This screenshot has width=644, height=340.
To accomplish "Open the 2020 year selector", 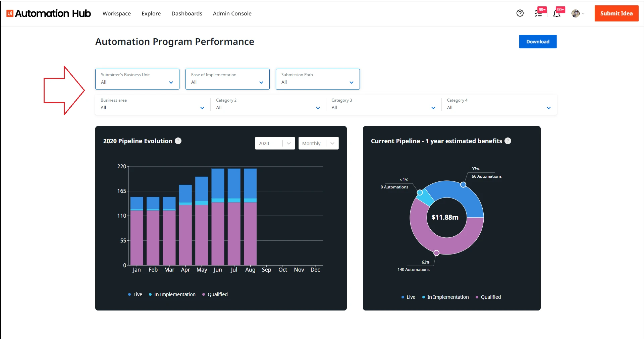I will point(275,143).
